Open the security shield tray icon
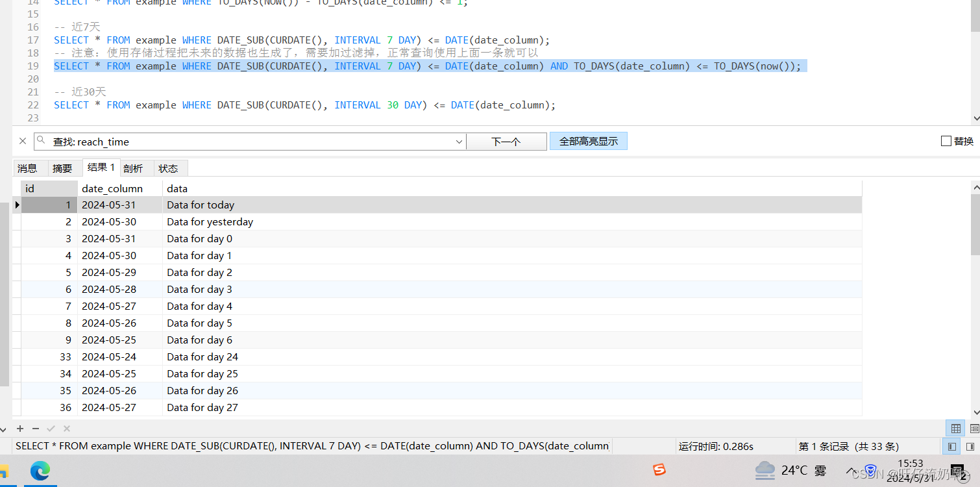980x487 pixels. click(871, 471)
